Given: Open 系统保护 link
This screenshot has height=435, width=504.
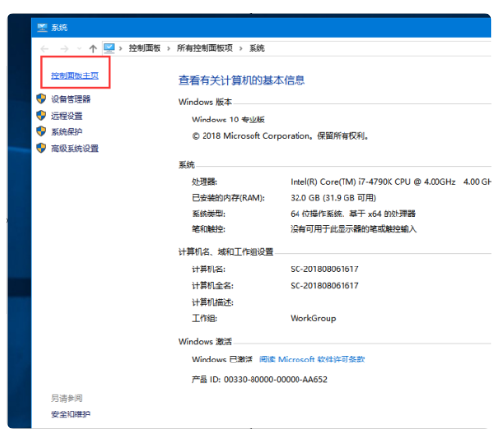Looking at the screenshot, I should point(67,132).
